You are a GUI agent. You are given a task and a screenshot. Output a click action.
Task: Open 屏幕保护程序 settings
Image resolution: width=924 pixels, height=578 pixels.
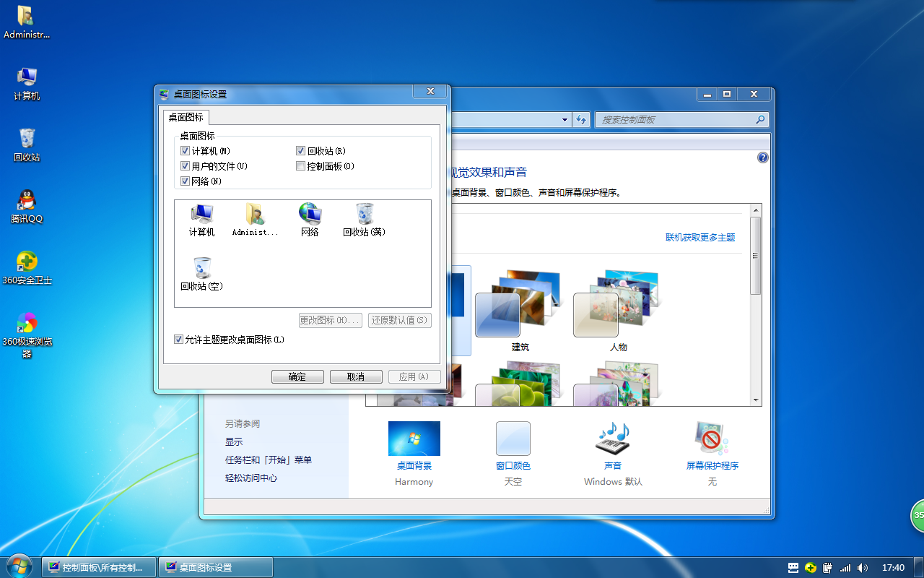point(712,454)
